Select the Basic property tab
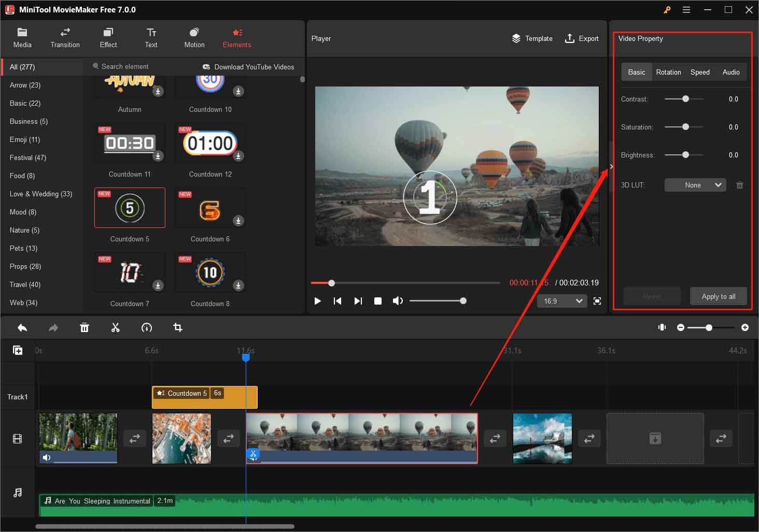 (637, 72)
